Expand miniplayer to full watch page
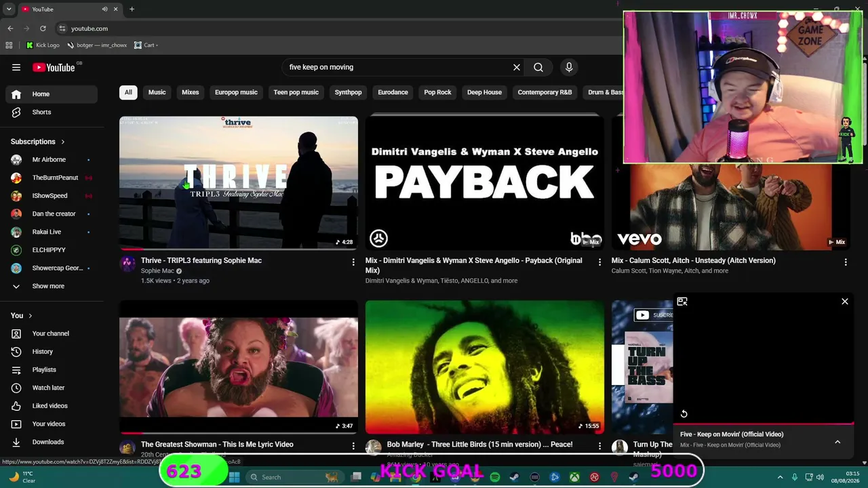Image resolution: width=868 pixels, height=488 pixels. coord(682,302)
